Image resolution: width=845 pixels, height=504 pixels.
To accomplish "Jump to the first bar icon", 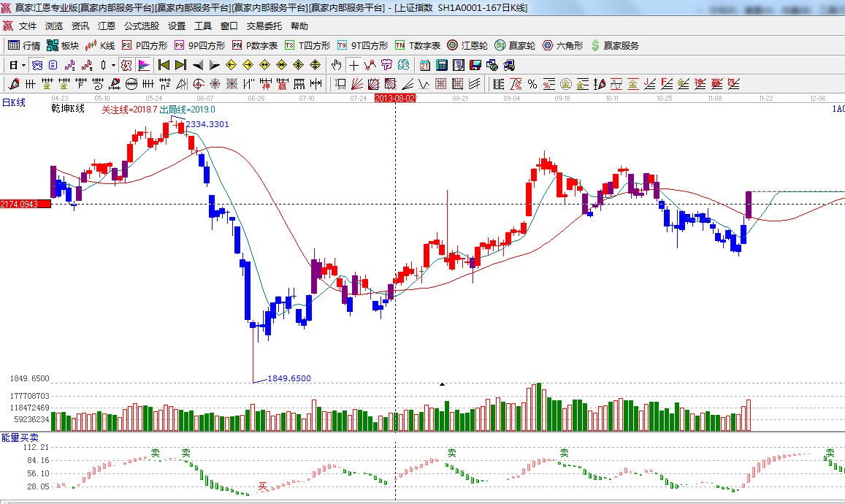I will 164,65.
